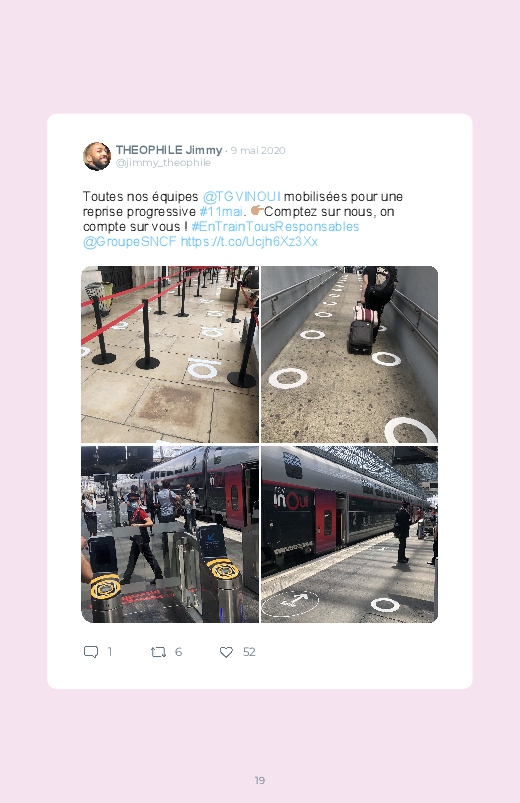Click the retweet arrows icon
Viewport: 520px width, 803px height.
[158, 652]
